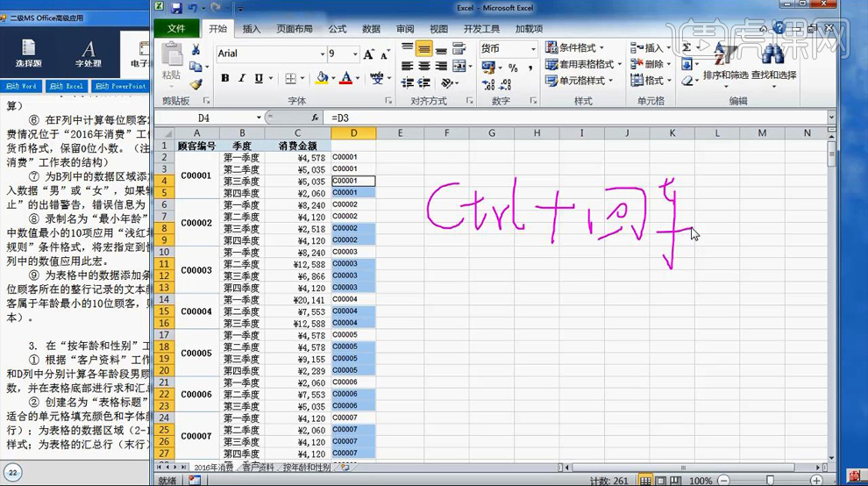Click the Center horizontal alignment icon
The height and width of the screenshot is (486, 868).
pyautogui.click(x=424, y=66)
